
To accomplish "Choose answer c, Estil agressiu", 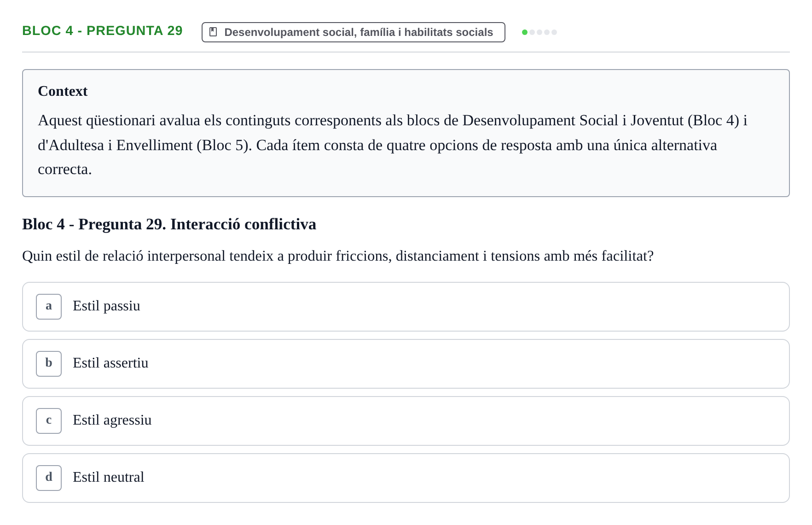I will point(406,421).
